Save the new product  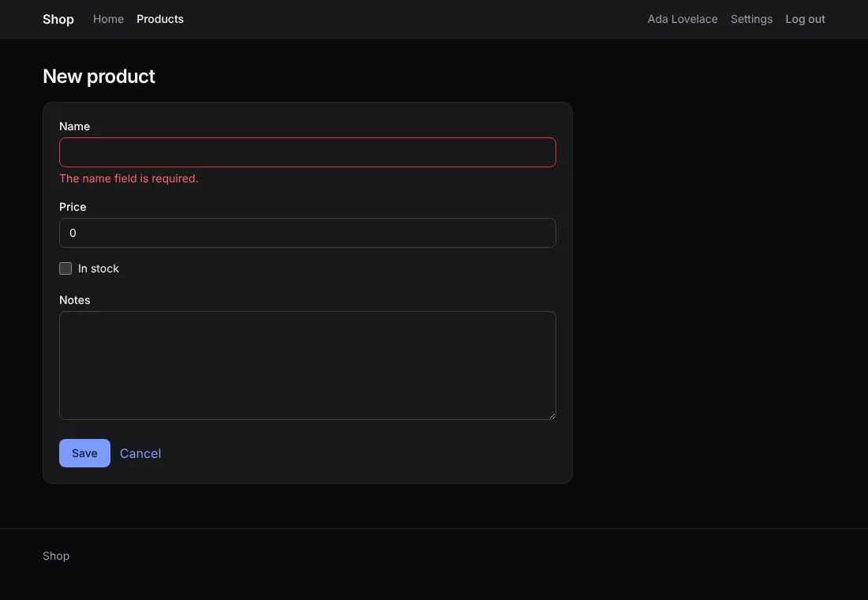84,453
